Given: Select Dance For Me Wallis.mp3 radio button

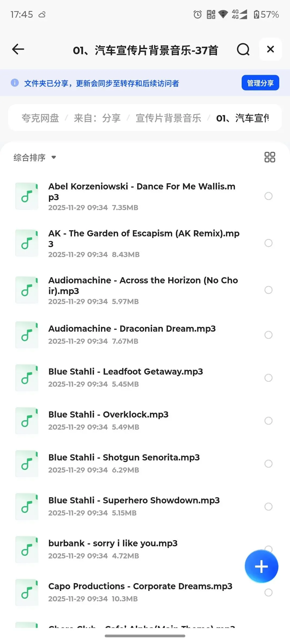Looking at the screenshot, I should [268, 196].
